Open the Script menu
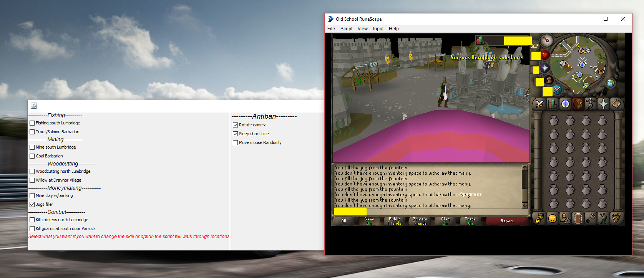Viewport: 644px width, 278px height. (x=346, y=29)
